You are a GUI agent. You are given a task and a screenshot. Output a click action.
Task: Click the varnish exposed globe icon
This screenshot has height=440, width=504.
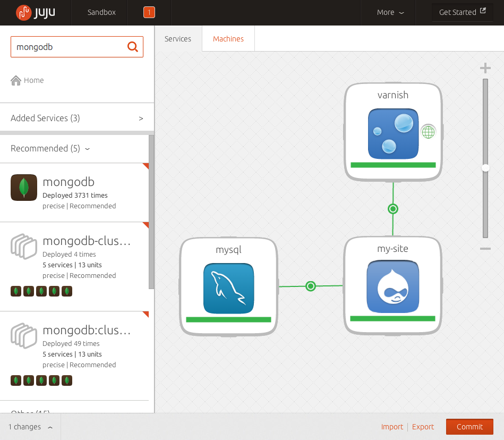[x=428, y=132]
